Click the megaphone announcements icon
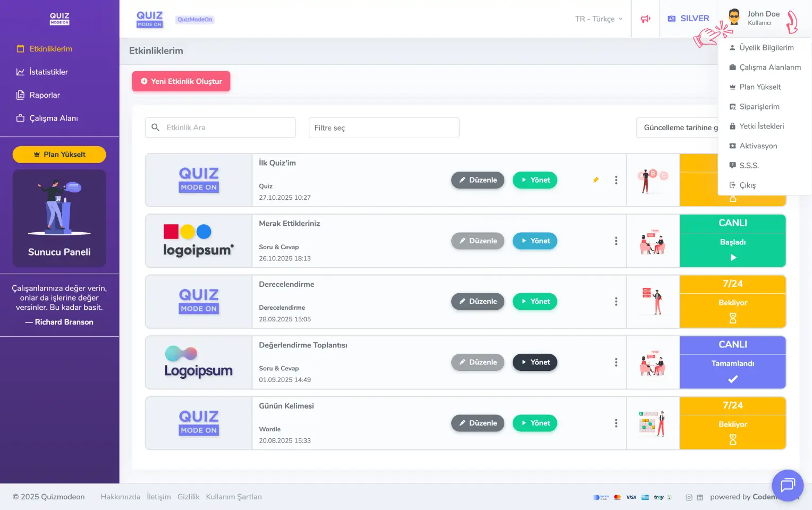Screen dimensions: 812x510 pos(645,19)
